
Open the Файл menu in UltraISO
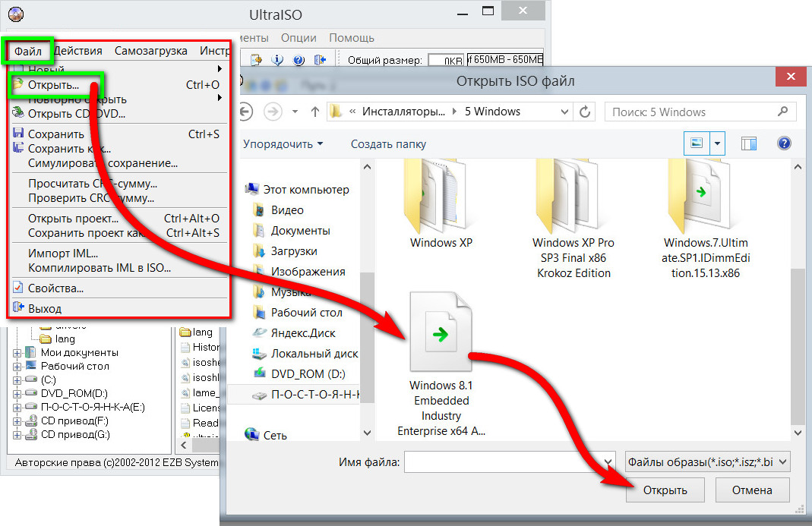click(x=27, y=52)
